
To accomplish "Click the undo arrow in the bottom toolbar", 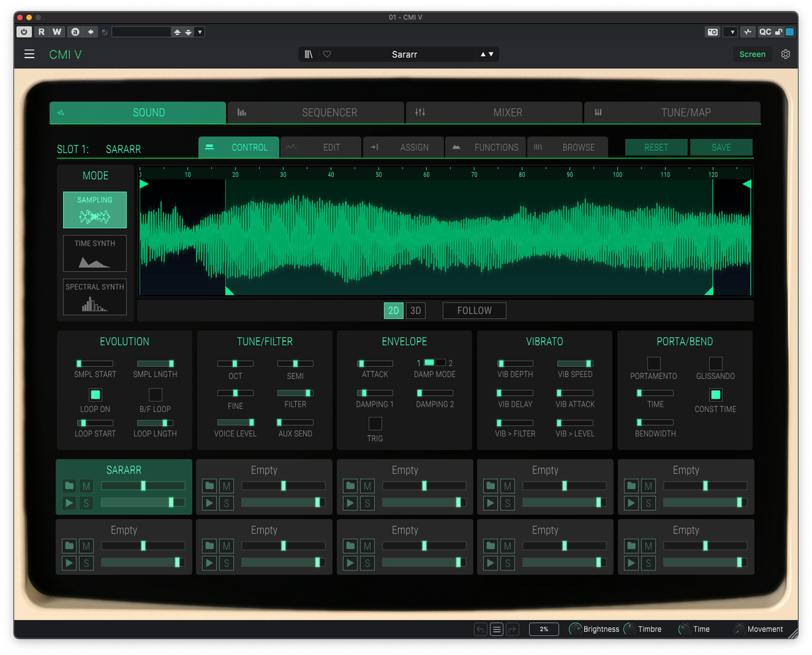I will click(x=480, y=629).
